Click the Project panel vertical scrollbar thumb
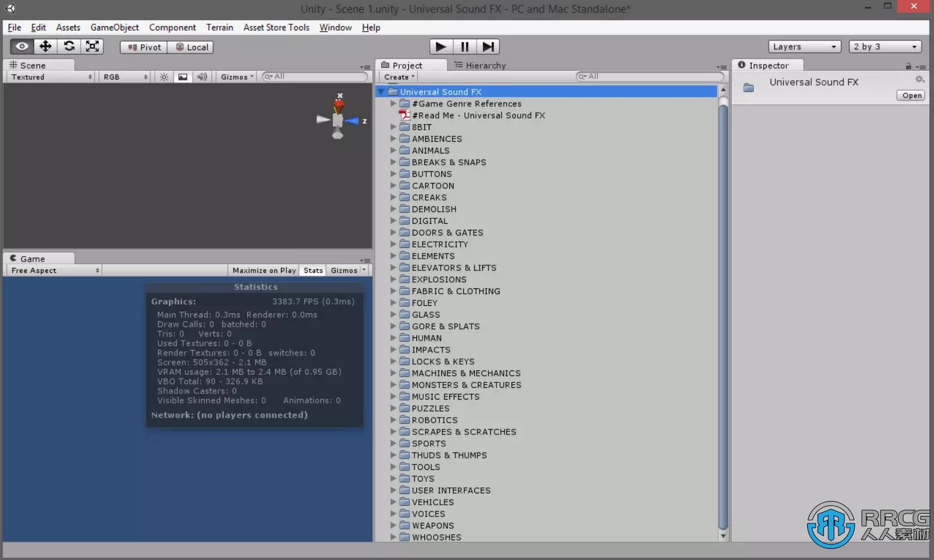 pos(723,317)
